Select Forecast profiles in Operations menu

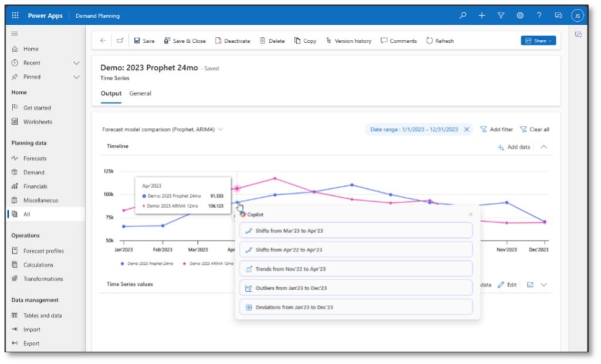(43, 251)
